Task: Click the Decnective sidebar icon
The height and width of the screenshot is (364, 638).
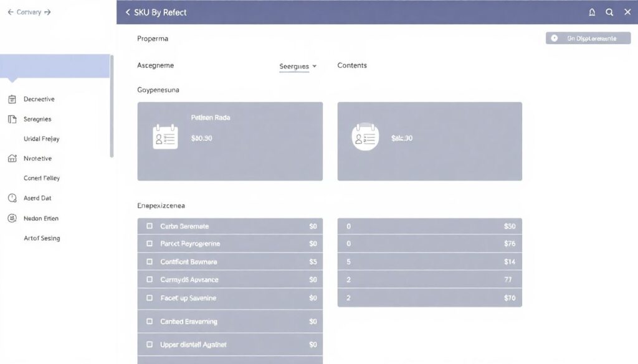Action: pos(12,99)
